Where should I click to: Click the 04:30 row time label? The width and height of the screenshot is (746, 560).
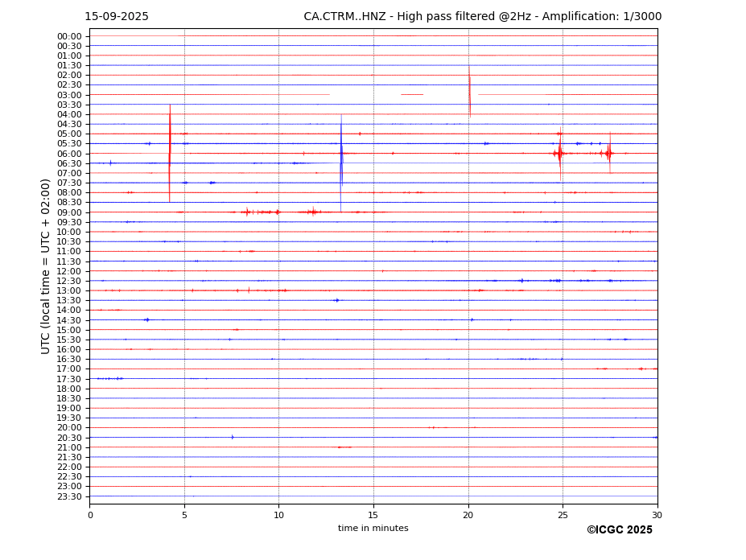pyautogui.click(x=69, y=125)
